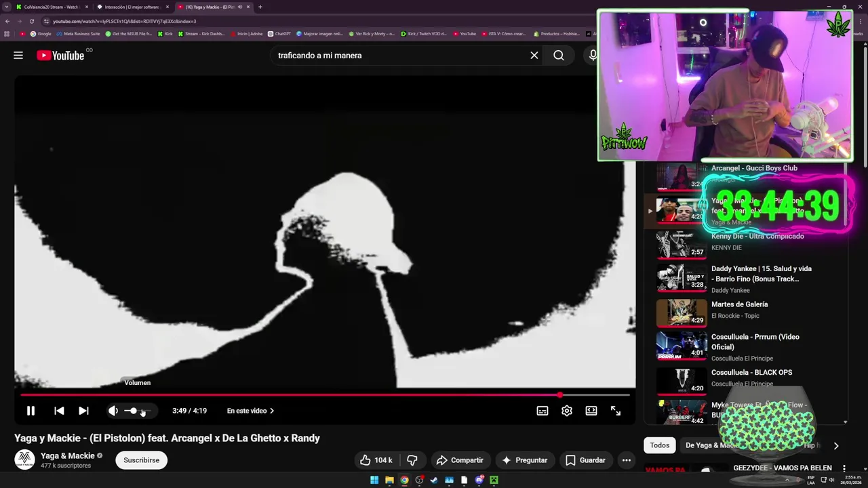Open Steam from the taskbar

click(x=434, y=480)
